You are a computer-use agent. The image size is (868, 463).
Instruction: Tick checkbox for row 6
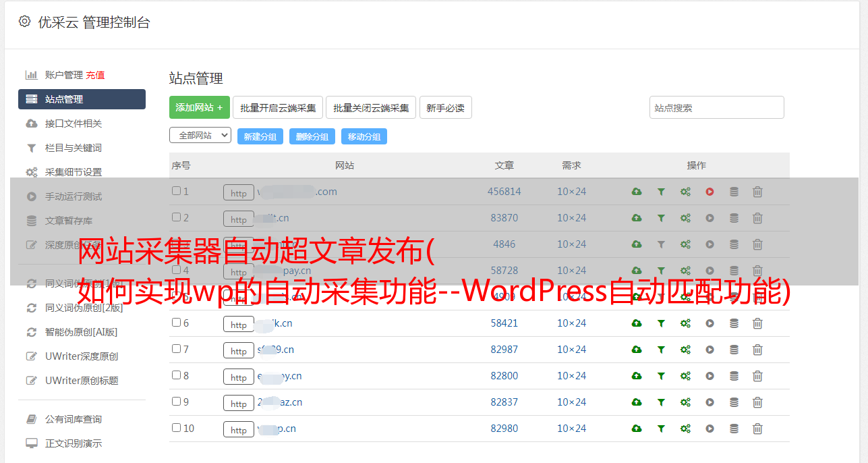pyautogui.click(x=176, y=323)
